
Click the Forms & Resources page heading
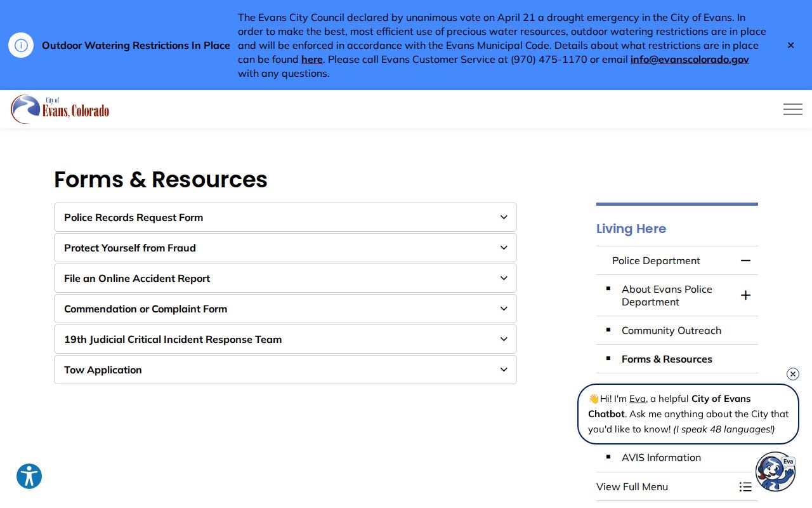point(160,180)
